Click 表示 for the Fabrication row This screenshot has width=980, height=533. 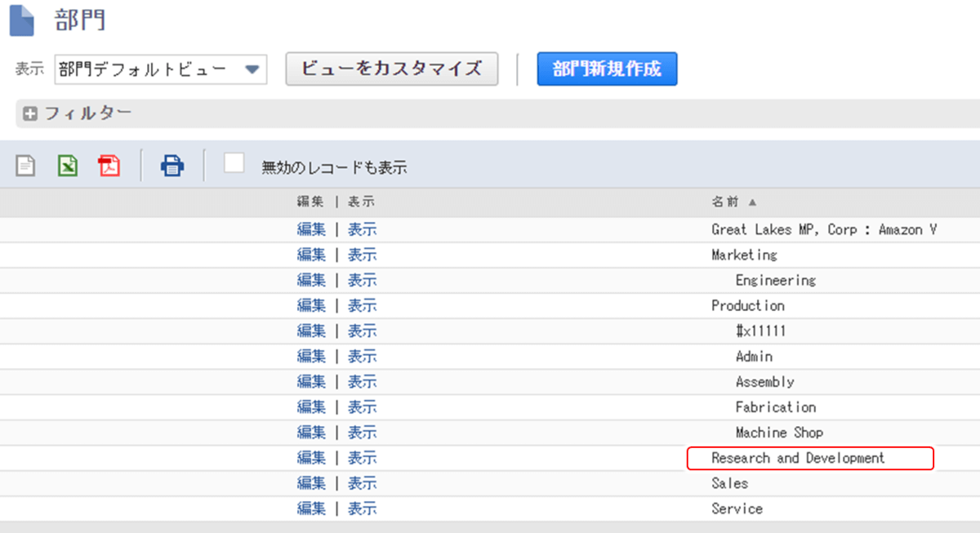pyautogui.click(x=363, y=407)
